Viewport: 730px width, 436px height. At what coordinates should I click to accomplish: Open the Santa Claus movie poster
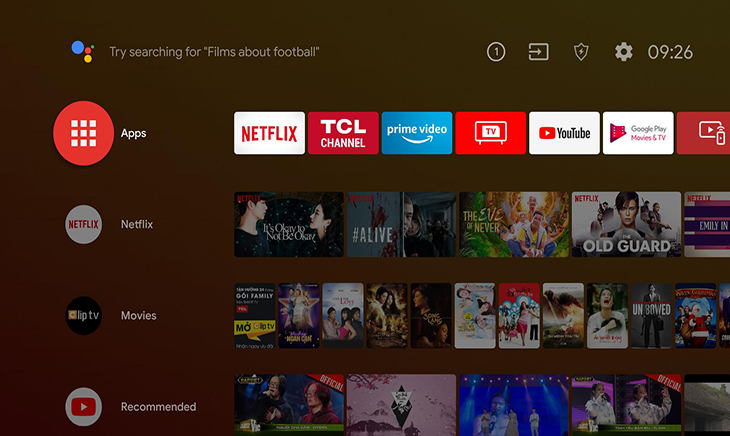pyautogui.click(x=696, y=315)
